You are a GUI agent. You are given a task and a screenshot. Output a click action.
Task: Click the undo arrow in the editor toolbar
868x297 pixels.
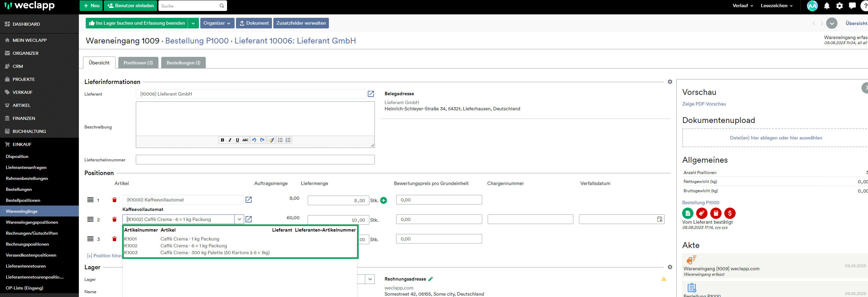pos(254,140)
